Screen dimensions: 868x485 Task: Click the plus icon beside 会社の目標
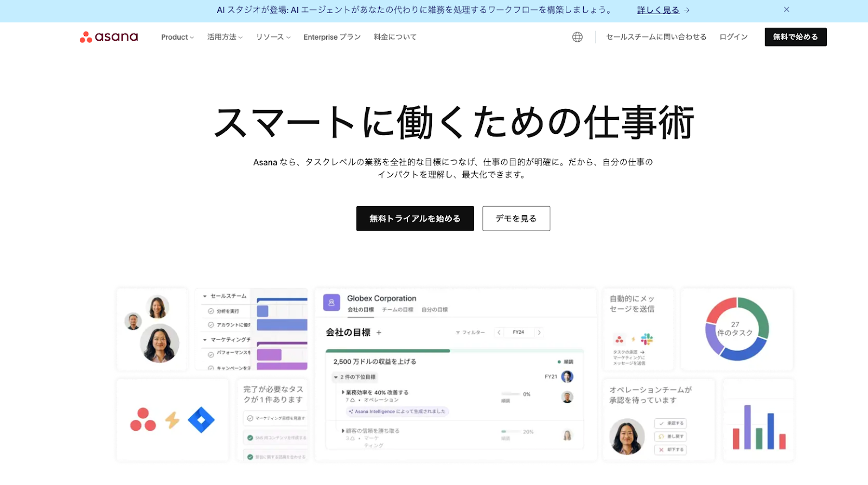tap(379, 333)
